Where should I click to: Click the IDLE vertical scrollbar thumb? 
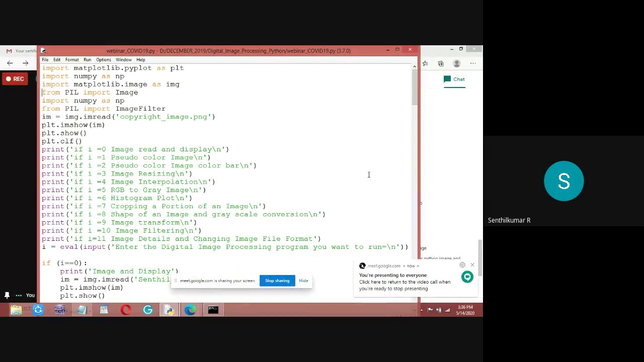[415, 87]
